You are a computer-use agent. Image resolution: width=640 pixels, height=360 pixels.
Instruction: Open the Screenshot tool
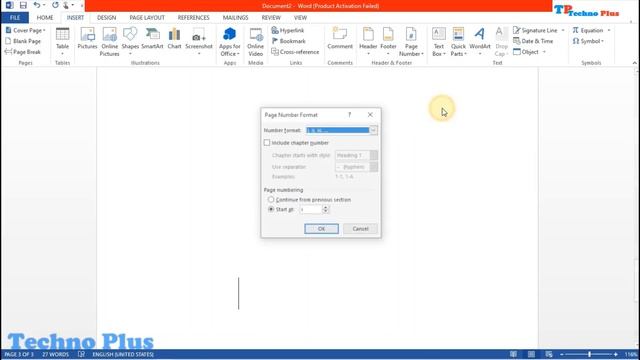pos(199,41)
